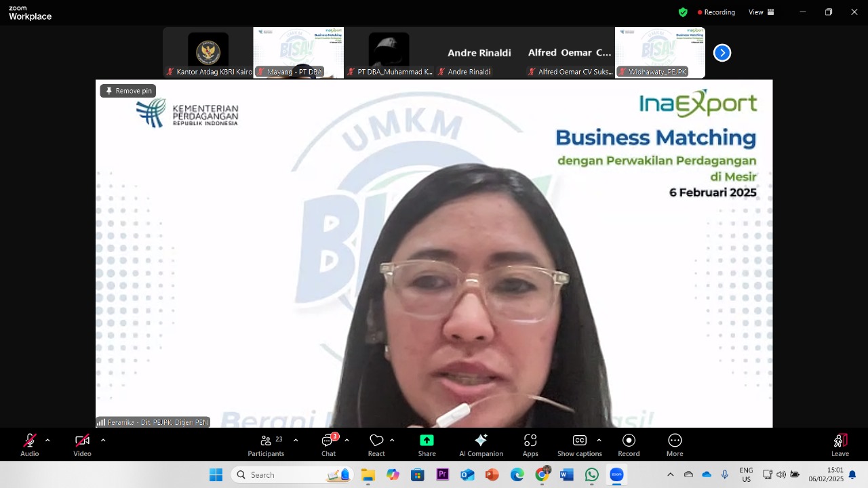
Task: Open File Explorer from taskbar
Action: (x=368, y=474)
